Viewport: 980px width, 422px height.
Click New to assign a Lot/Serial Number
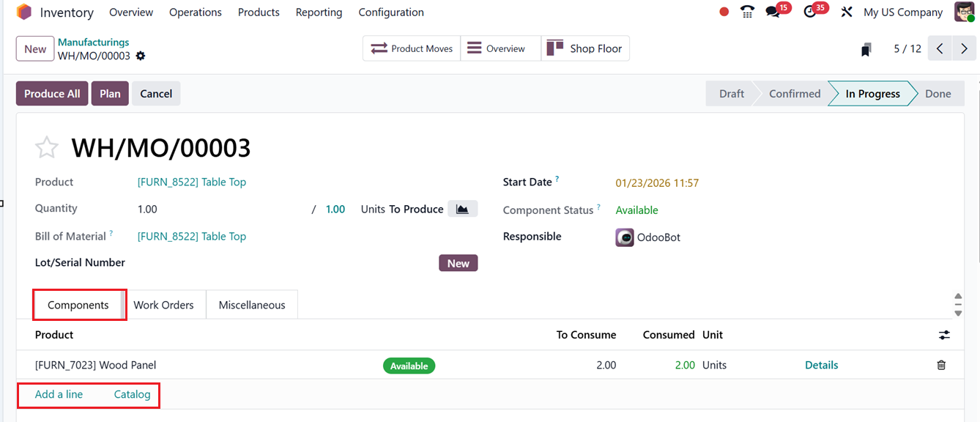click(458, 262)
